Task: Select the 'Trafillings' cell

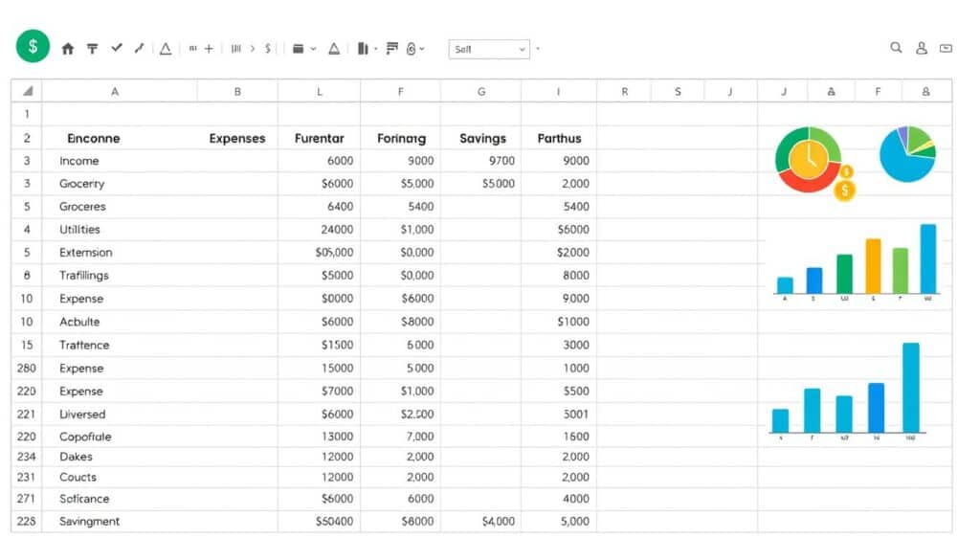Action: point(120,276)
